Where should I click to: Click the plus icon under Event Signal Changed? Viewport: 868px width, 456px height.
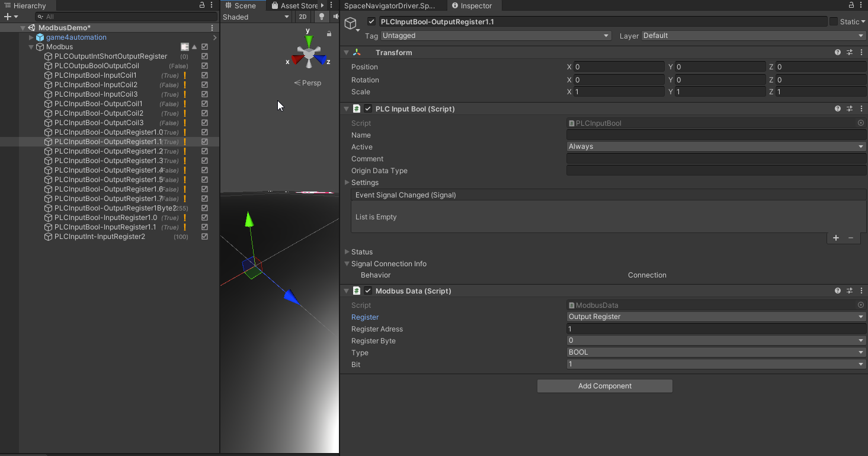tap(836, 238)
